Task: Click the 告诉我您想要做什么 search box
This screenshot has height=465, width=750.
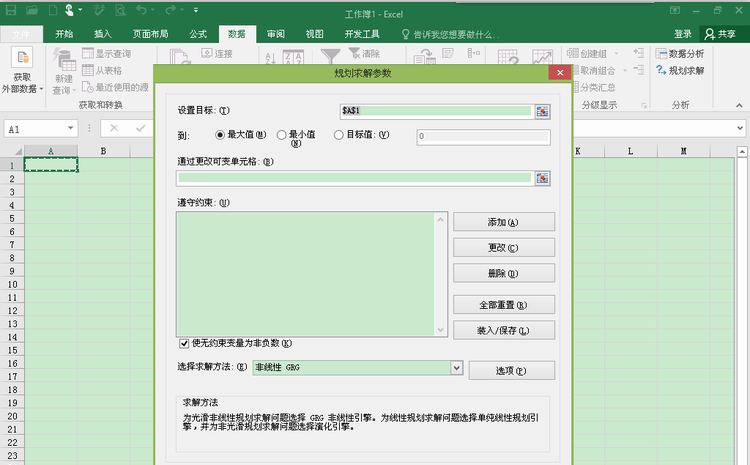Action: (451, 34)
